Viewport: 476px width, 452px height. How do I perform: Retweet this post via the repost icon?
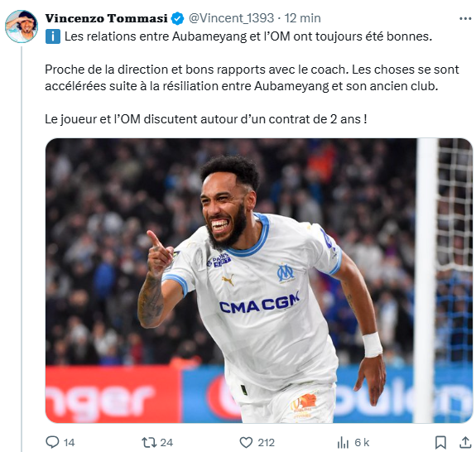149,442
